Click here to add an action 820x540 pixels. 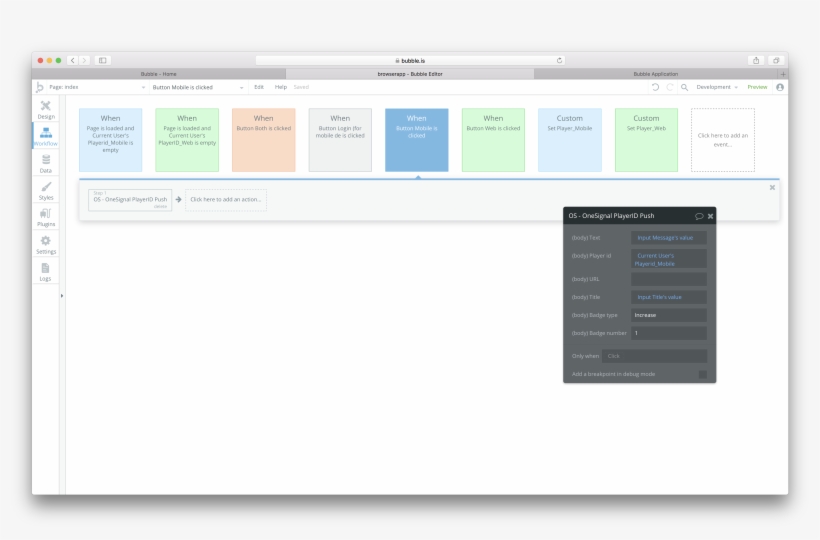tap(226, 199)
